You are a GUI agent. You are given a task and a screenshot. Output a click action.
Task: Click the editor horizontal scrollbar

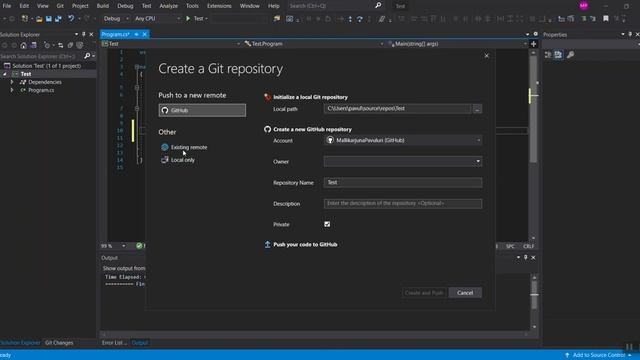pyautogui.click(x=315, y=334)
